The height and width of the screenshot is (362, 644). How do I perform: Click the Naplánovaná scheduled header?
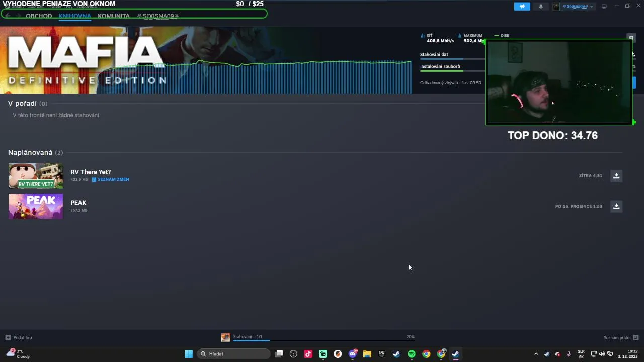tap(35, 152)
